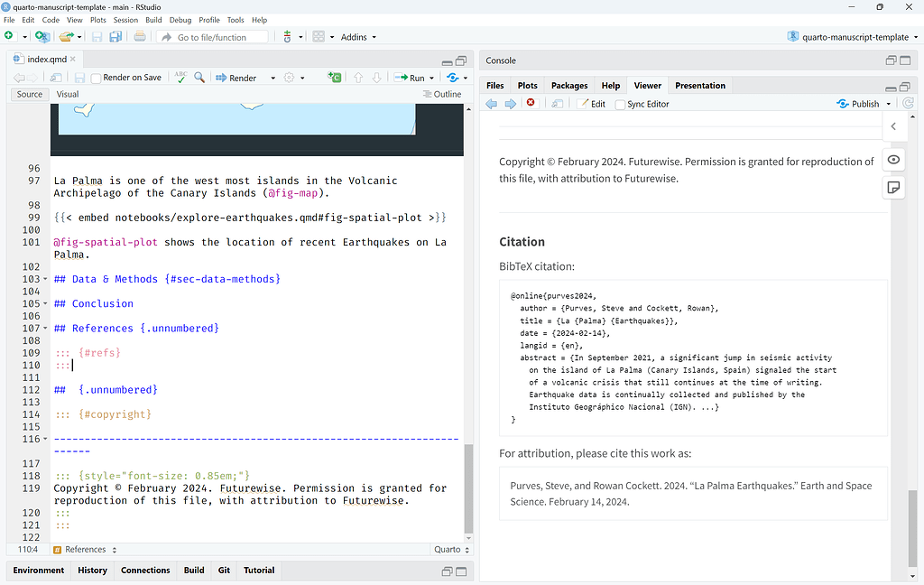Click the sticky note icon in viewer
Screen dimensions: 924x585
click(893, 188)
